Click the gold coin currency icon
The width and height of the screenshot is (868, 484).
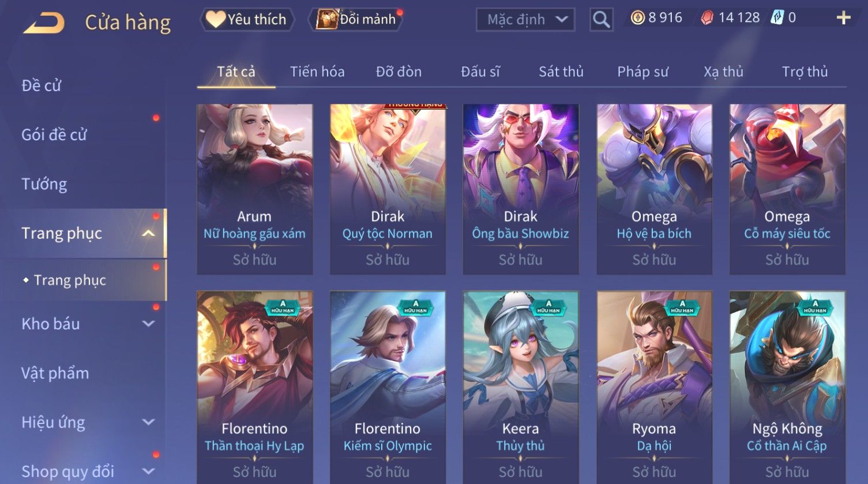[x=637, y=18]
